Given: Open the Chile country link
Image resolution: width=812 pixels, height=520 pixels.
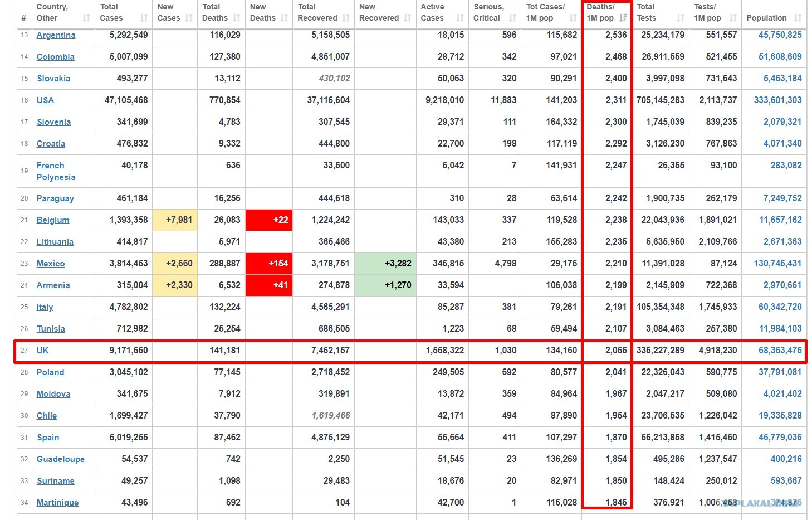Looking at the screenshot, I should 47,416.
